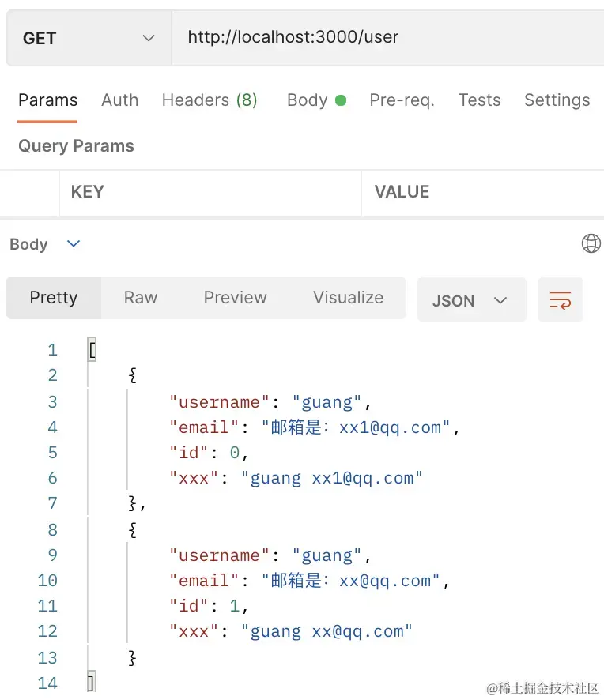The image size is (604, 700).
Task: Toggle the wrap lines icon
Action: [560, 300]
